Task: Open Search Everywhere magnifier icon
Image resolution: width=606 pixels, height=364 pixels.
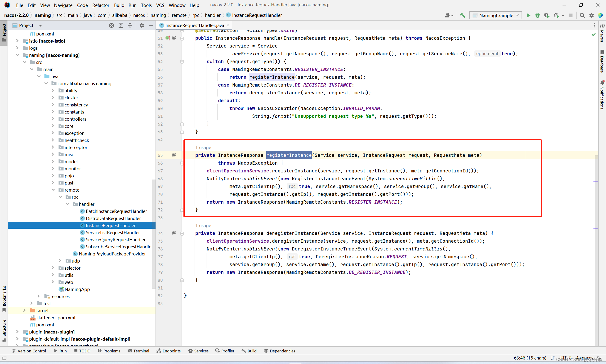Action: tap(582, 15)
